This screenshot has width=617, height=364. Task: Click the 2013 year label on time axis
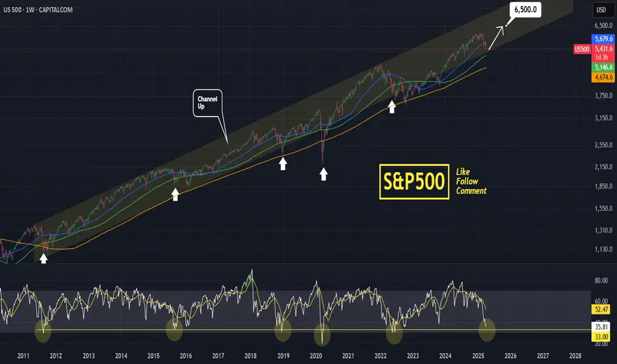point(89,356)
